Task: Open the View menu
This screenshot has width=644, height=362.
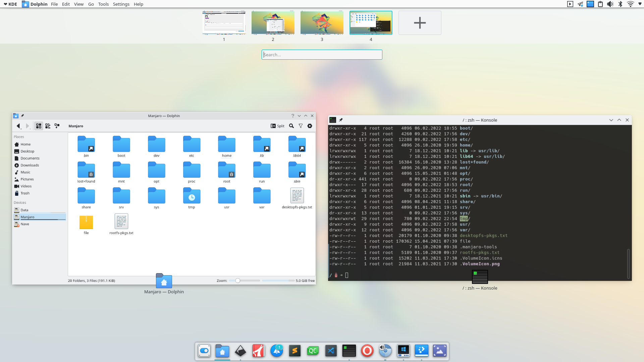Action: click(x=79, y=4)
